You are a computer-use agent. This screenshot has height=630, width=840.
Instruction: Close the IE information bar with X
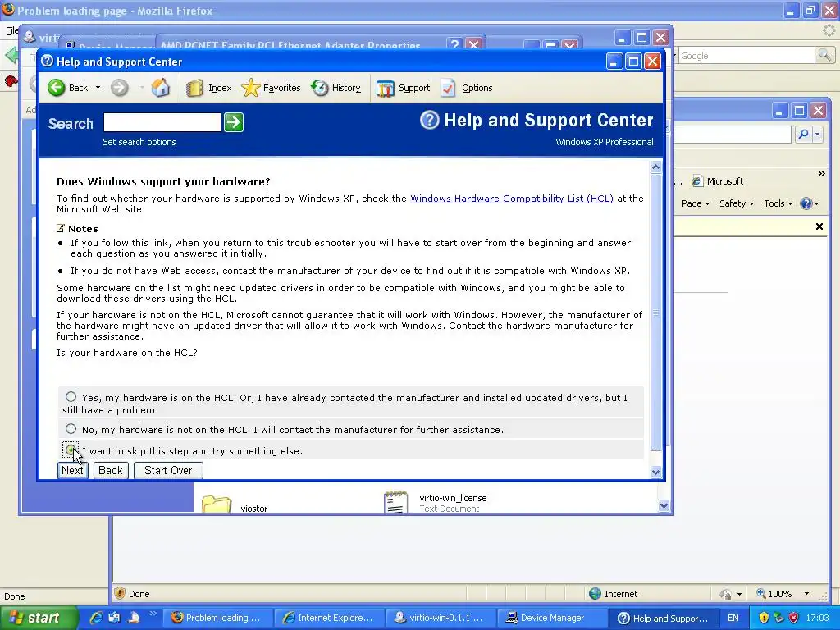819,226
